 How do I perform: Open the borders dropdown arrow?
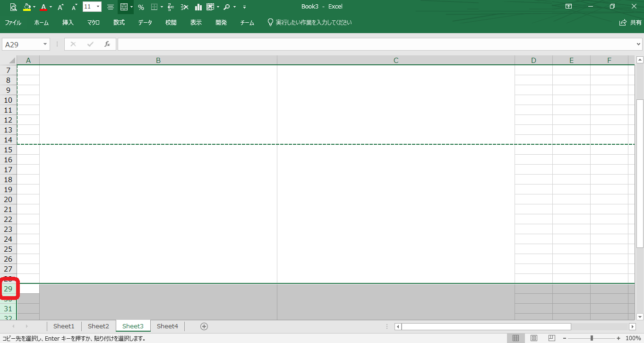point(162,7)
